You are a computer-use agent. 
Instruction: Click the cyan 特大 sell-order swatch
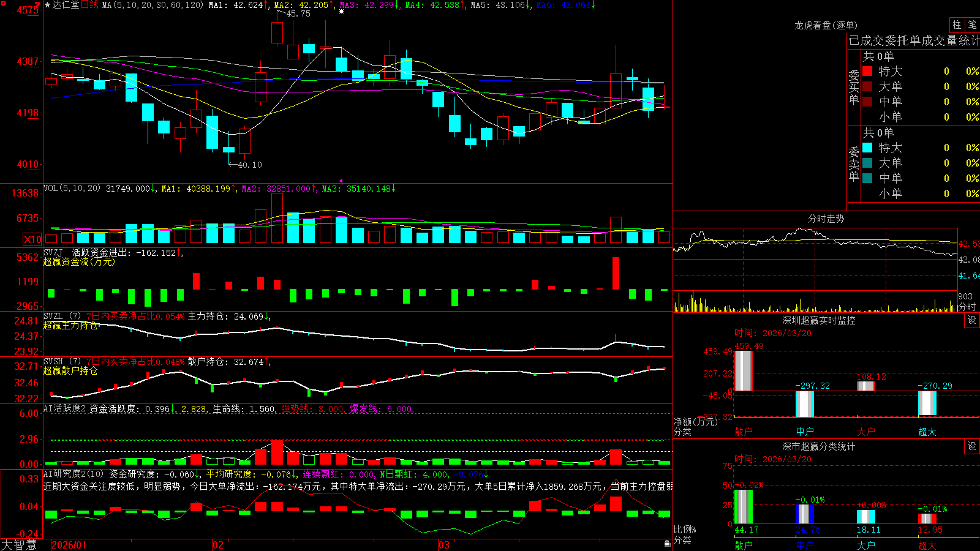click(x=867, y=148)
